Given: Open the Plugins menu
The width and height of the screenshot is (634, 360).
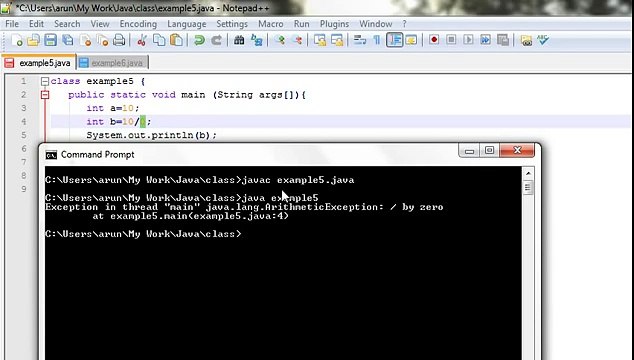Looking at the screenshot, I should 334,24.
